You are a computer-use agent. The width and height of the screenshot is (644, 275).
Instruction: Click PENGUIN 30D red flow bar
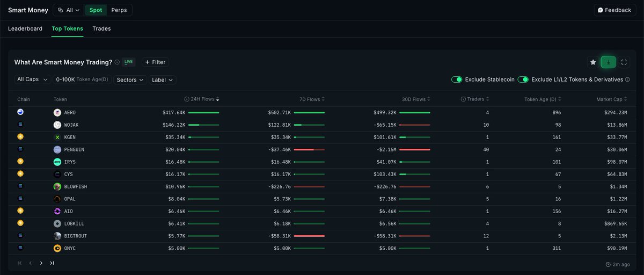415,150
